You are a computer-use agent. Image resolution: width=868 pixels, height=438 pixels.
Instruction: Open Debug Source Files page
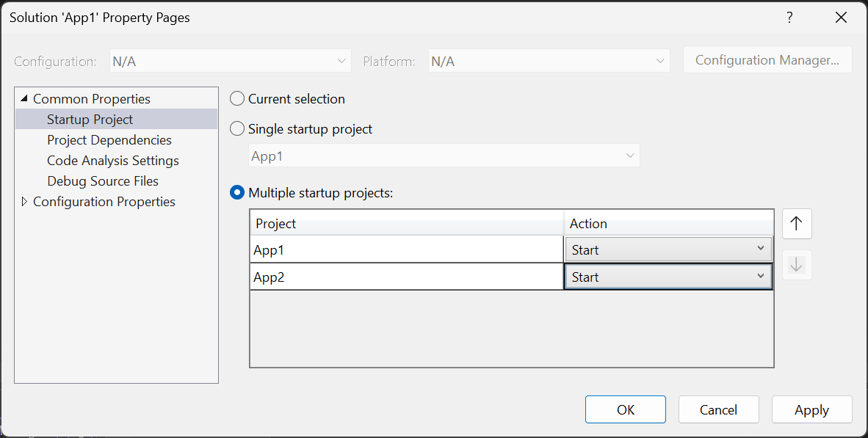[103, 181]
